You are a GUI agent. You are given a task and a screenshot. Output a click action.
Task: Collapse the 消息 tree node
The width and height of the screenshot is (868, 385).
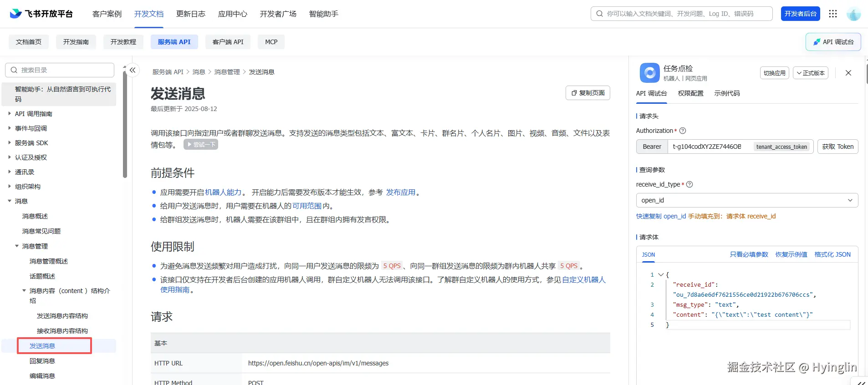(10, 201)
